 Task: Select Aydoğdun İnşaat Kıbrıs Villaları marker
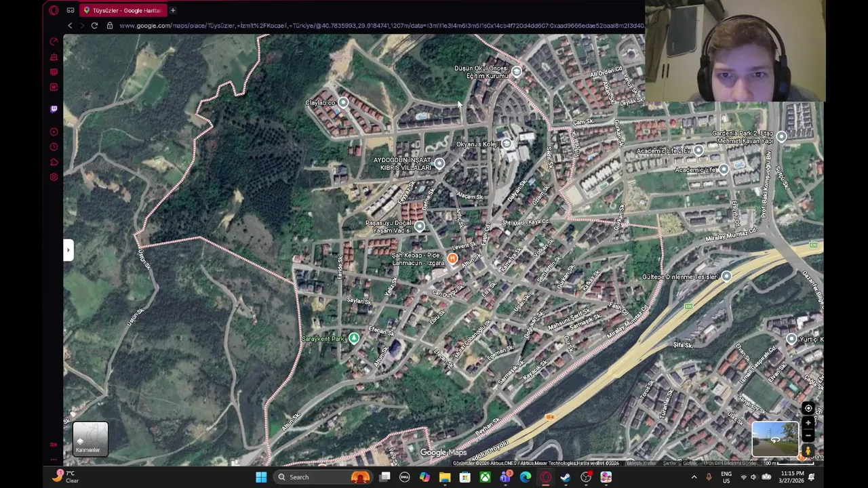(439, 163)
